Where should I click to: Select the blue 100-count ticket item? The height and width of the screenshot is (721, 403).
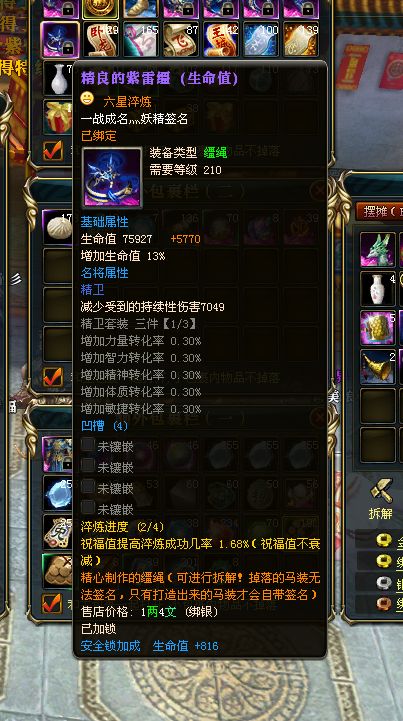click(261, 40)
